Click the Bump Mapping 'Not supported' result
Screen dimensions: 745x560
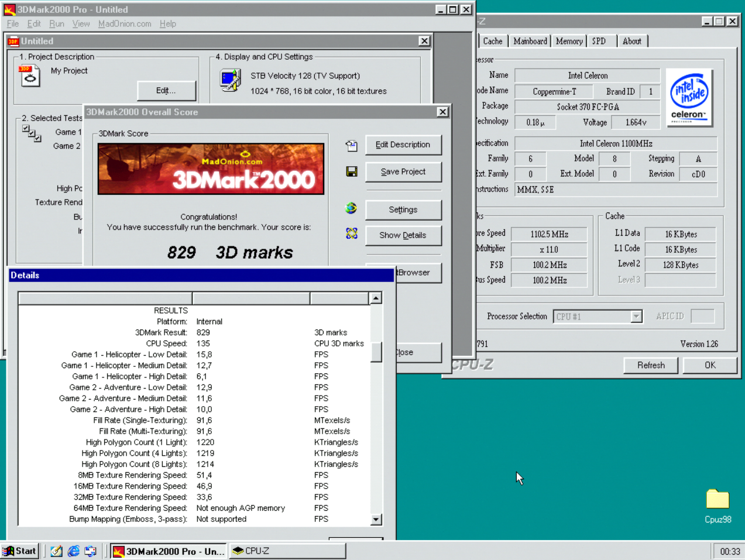[221, 519]
